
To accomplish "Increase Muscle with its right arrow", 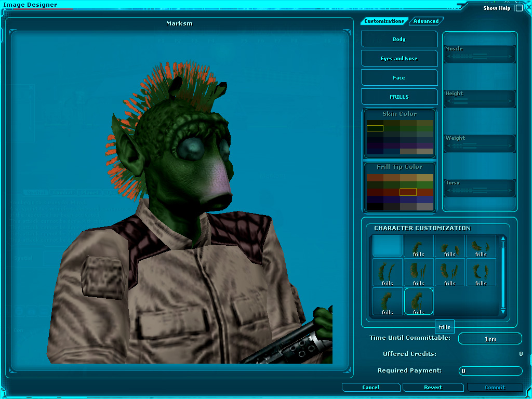I will pos(510,57).
